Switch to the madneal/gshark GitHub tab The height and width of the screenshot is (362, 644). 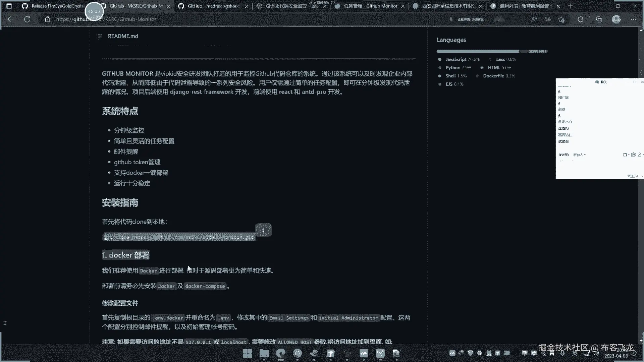click(x=213, y=6)
